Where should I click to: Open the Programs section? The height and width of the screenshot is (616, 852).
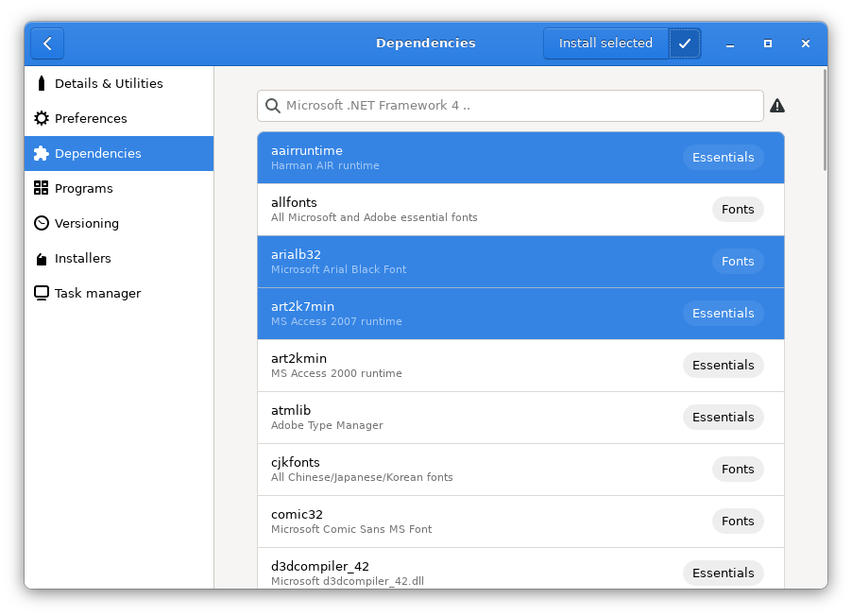click(119, 188)
